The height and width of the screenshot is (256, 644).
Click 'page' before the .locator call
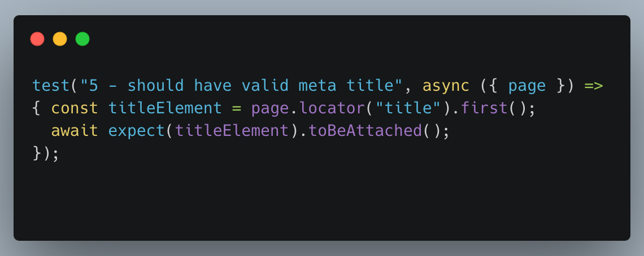[x=270, y=109]
